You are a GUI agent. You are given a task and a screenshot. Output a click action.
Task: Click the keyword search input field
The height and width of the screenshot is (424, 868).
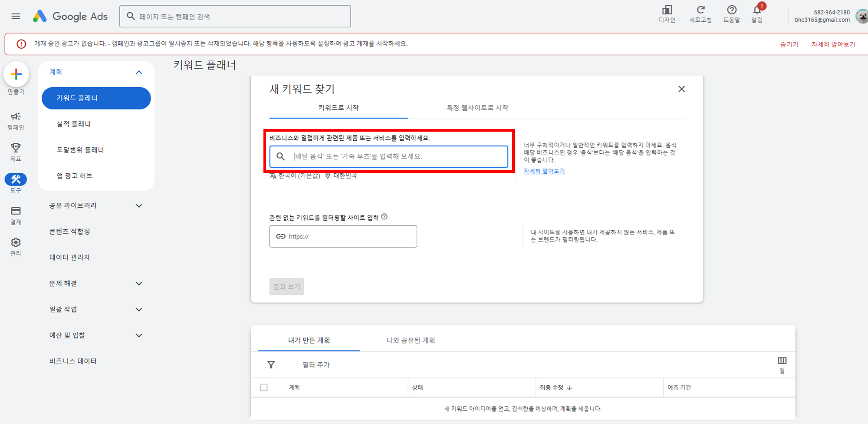pyautogui.click(x=388, y=156)
